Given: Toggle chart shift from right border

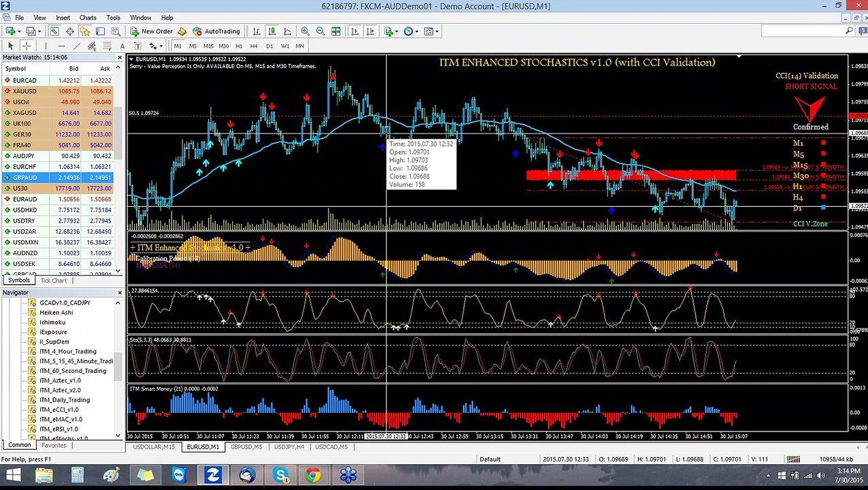Looking at the screenshot, I should click(x=370, y=31).
